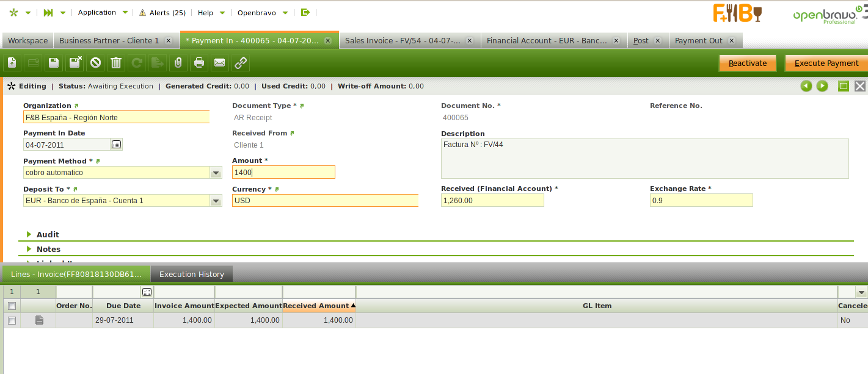Click the Received (Financial Account) field
This screenshot has height=374, width=868.
(x=492, y=200)
